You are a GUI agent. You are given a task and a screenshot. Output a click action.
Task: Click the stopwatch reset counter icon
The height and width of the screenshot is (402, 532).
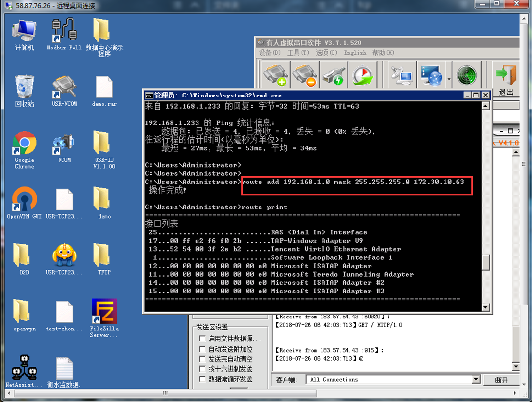click(362, 75)
